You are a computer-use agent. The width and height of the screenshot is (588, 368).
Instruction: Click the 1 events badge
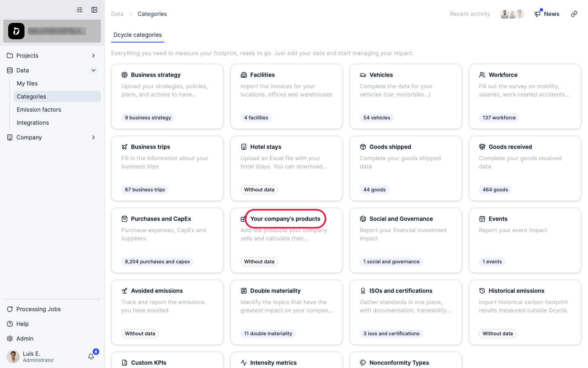pyautogui.click(x=492, y=262)
